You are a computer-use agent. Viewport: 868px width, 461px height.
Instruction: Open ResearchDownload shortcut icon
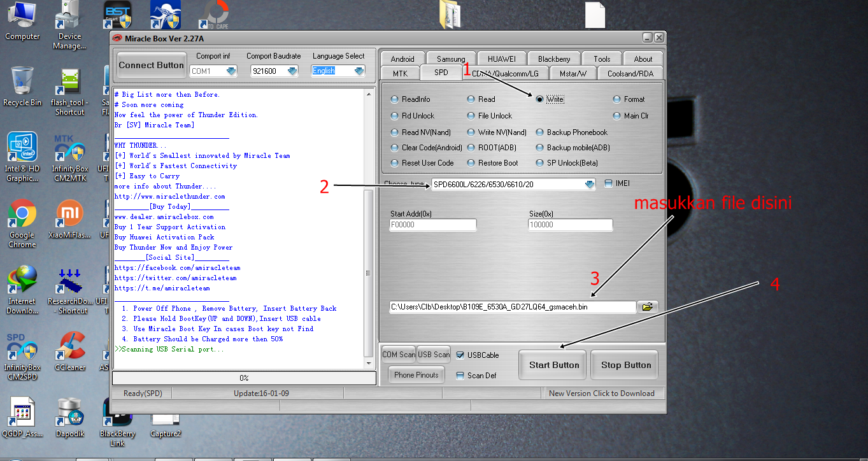pyautogui.click(x=69, y=290)
